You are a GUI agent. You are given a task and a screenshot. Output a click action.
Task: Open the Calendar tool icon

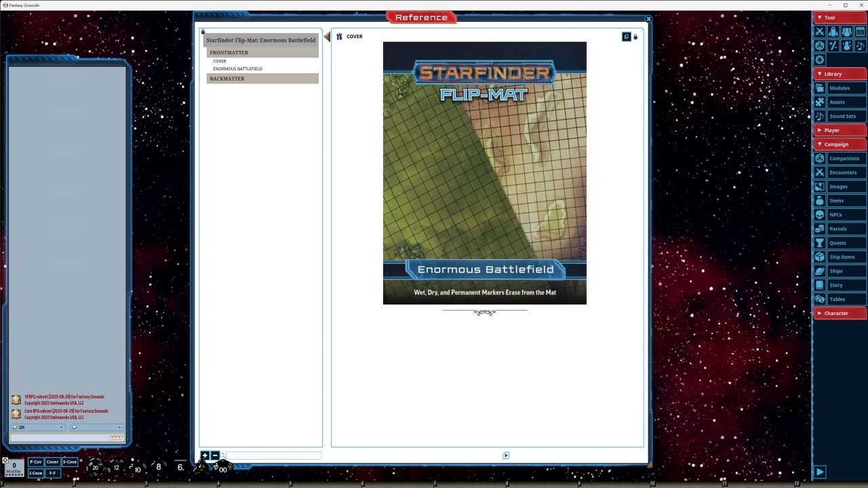pyautogui.click(x=861, y=31)
